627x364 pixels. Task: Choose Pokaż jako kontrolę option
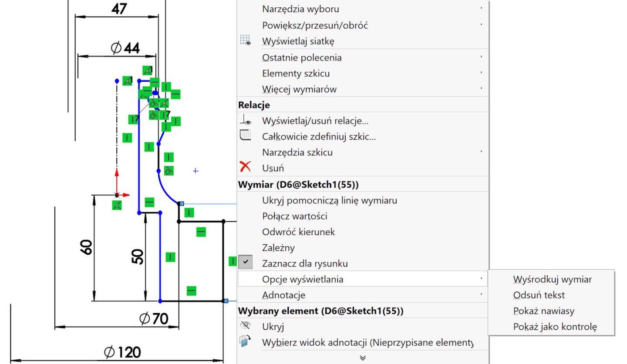point(555,327)
